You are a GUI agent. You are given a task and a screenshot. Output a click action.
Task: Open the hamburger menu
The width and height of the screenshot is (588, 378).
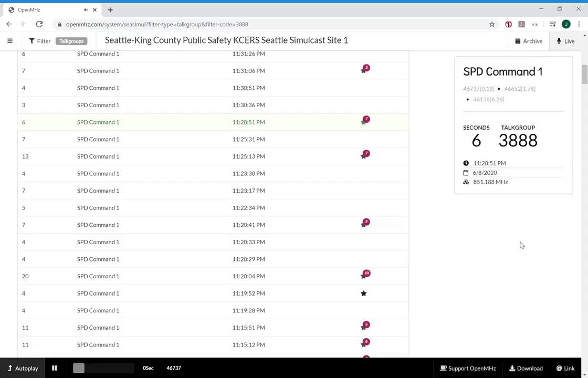click(10, 41)
